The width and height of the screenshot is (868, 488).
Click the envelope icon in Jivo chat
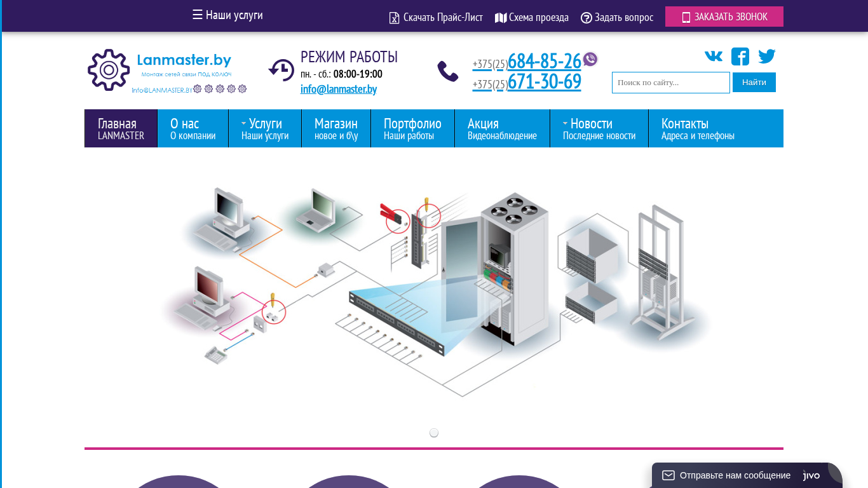[x=668, y=475]
